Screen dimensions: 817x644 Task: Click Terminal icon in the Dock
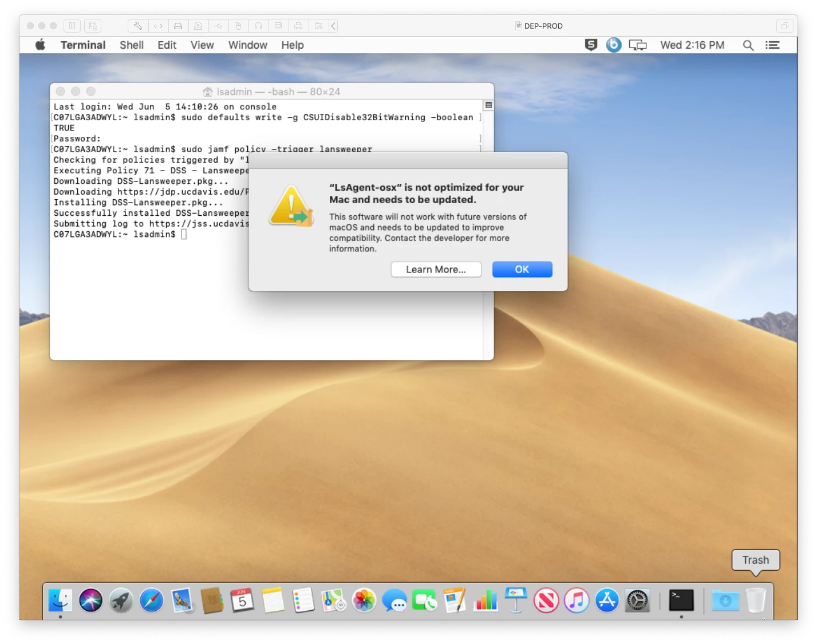pyautogui.click(x=681, y=600)
